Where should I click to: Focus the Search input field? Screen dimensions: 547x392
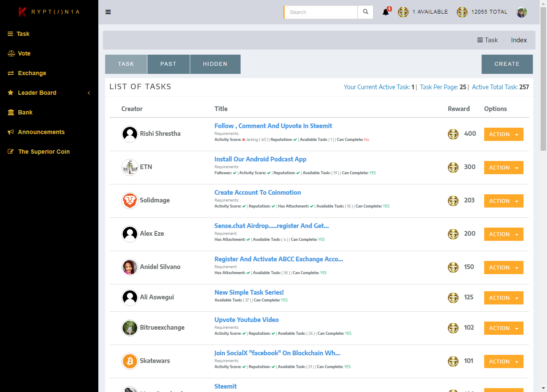[321, 12]
